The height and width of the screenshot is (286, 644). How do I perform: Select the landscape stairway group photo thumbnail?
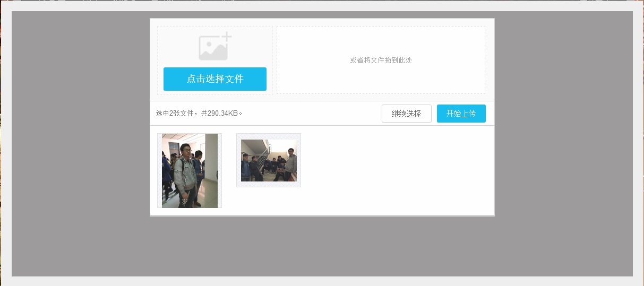pyautogui.click(x=269, y=160)
